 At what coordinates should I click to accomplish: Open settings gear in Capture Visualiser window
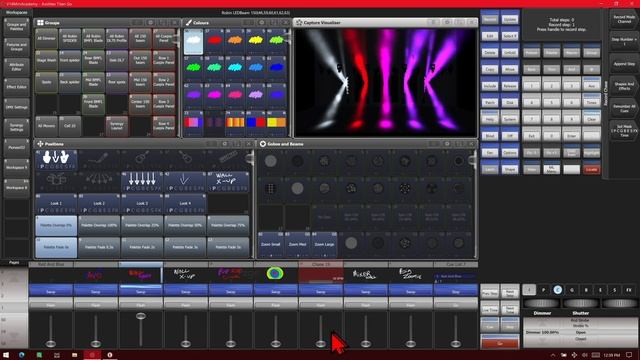[447, 22]
